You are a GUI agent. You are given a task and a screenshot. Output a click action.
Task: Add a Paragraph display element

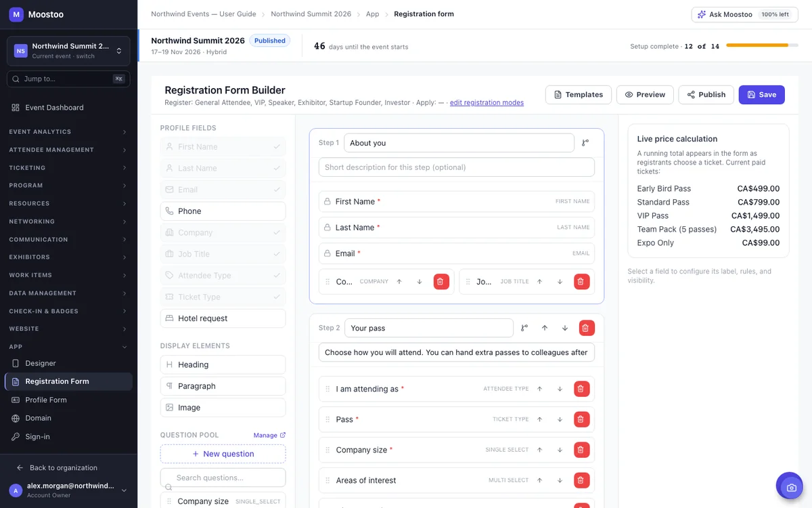(223, 386)
